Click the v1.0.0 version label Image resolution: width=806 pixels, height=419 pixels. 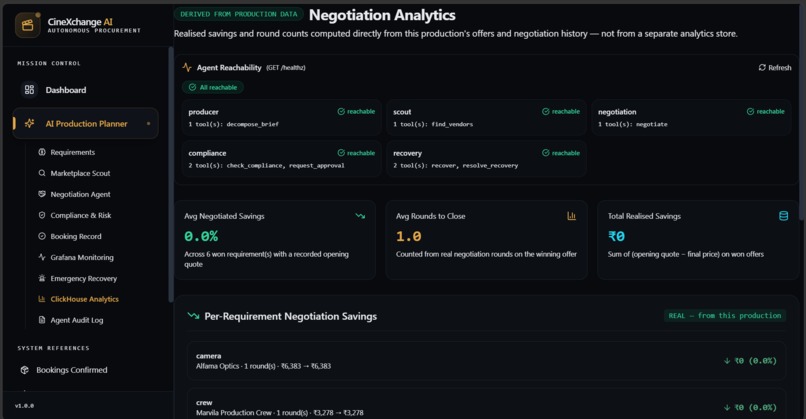point(24,406)
